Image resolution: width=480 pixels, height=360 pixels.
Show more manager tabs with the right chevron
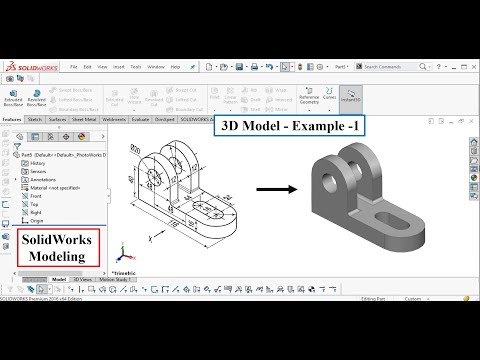coord(103,136)
